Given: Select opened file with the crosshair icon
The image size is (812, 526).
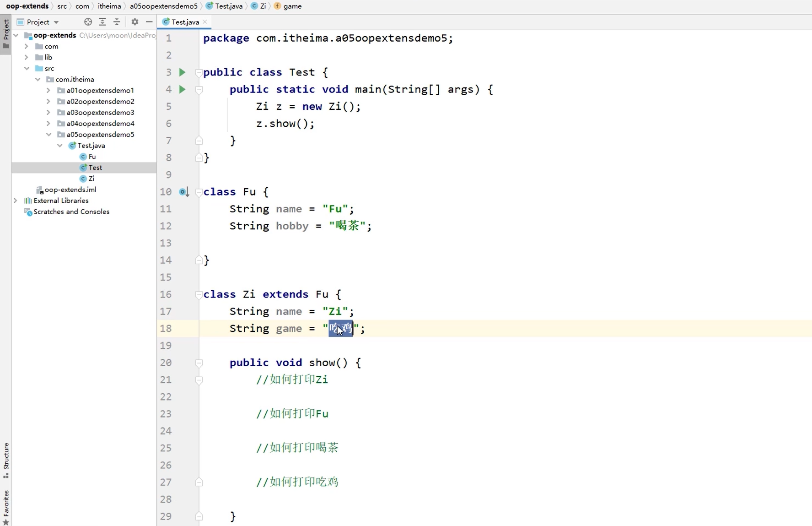Looking at the screenshot, I should point(88,22).
